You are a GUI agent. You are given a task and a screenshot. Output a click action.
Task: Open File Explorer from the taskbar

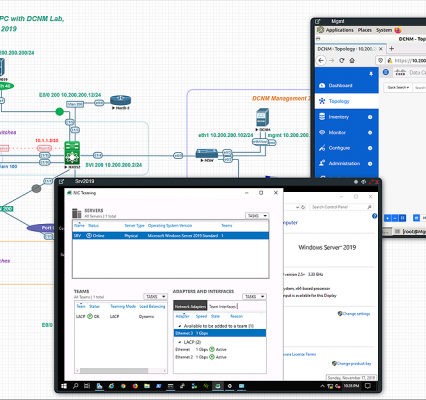(x=147, y=386)
